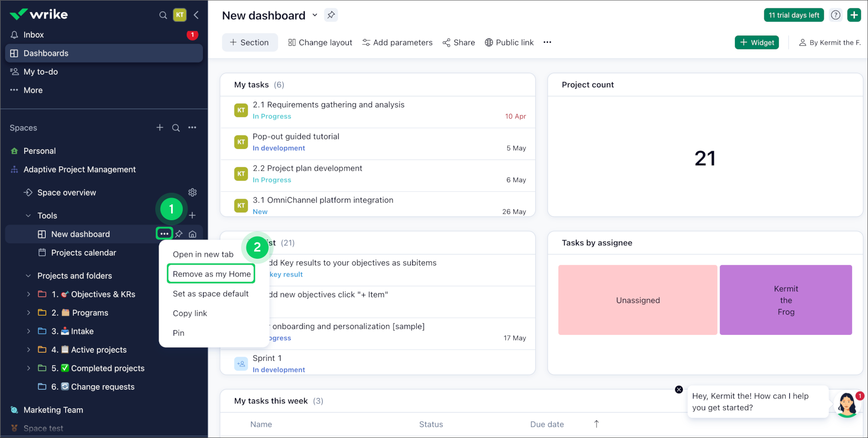Click the pink Unassigned chart block
The width and height of the screenshot is (868, 438).
click(x=637, y=300)
